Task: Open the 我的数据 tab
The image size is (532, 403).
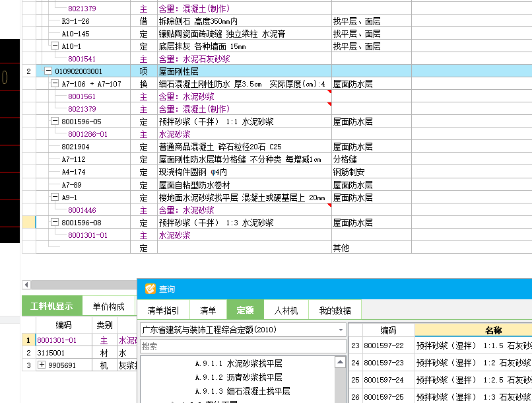Action: 335,311
